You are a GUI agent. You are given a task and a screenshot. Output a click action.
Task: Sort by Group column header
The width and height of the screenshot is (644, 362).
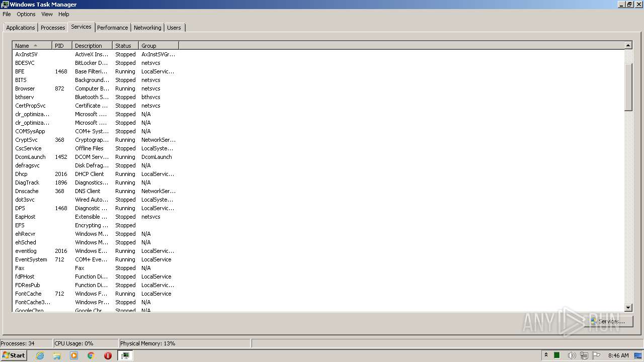pyautogui.click(x=158, y=46)
